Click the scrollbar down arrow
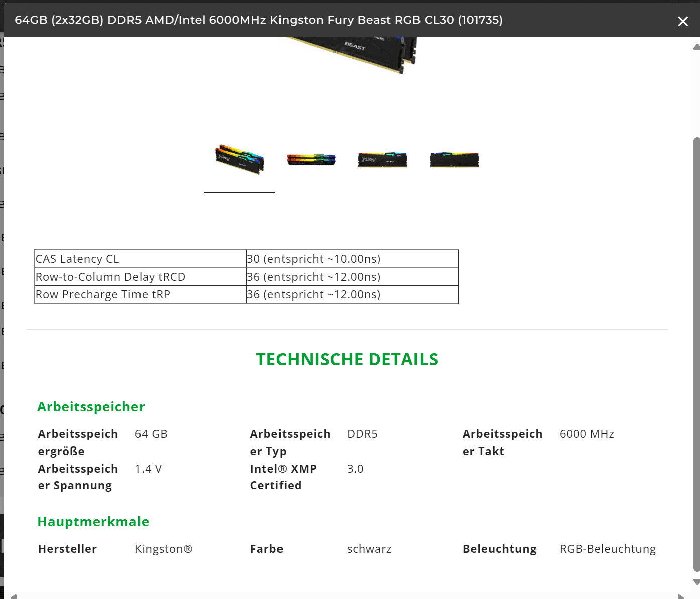700x599 pixels. pos(696,582)
